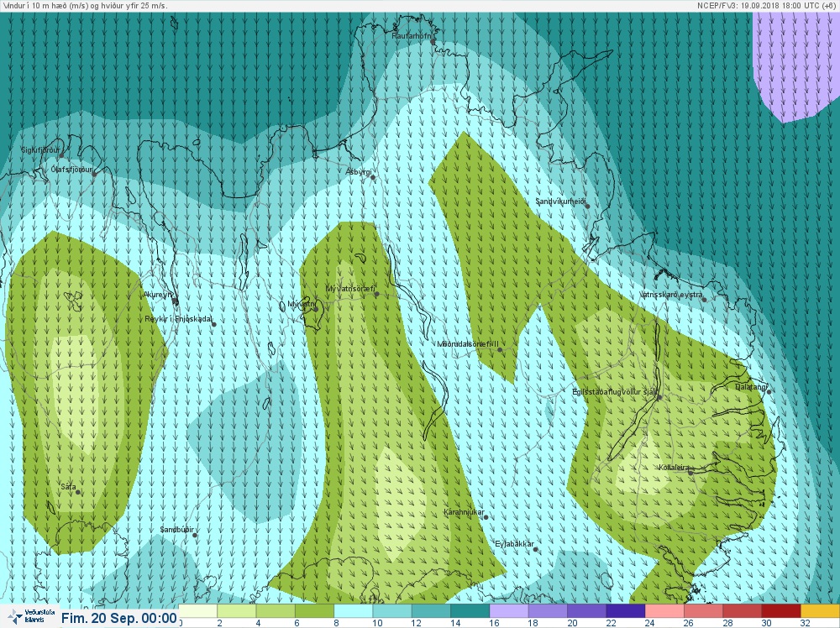Click the Sandvíkurheiði station label
The image size is (840, 628).
tap(561, 201)
